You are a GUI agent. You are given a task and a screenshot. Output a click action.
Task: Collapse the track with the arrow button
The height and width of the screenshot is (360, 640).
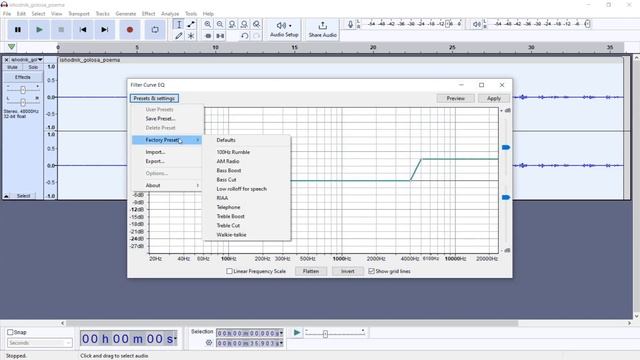7,196
